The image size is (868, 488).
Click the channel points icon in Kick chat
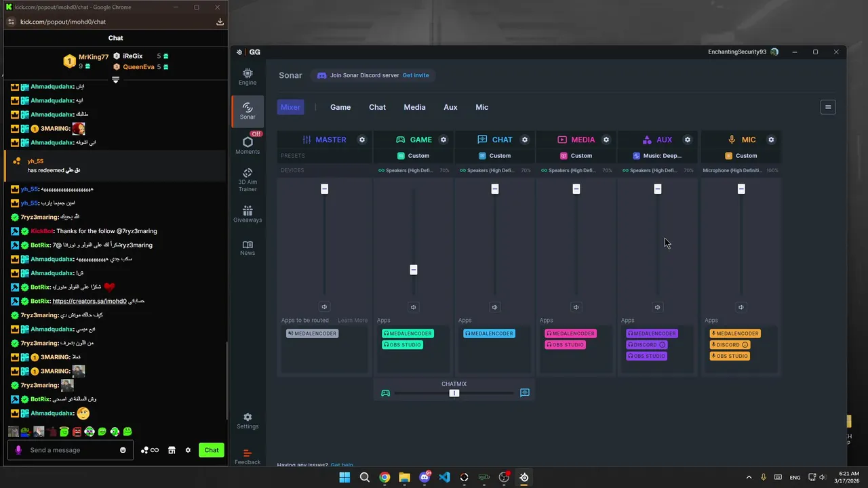[x=149, y=450]
